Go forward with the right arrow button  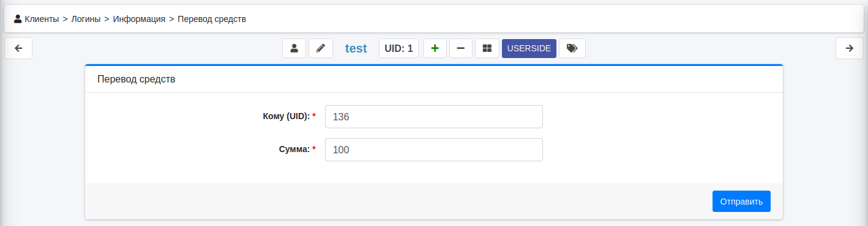tap(849, 48)
